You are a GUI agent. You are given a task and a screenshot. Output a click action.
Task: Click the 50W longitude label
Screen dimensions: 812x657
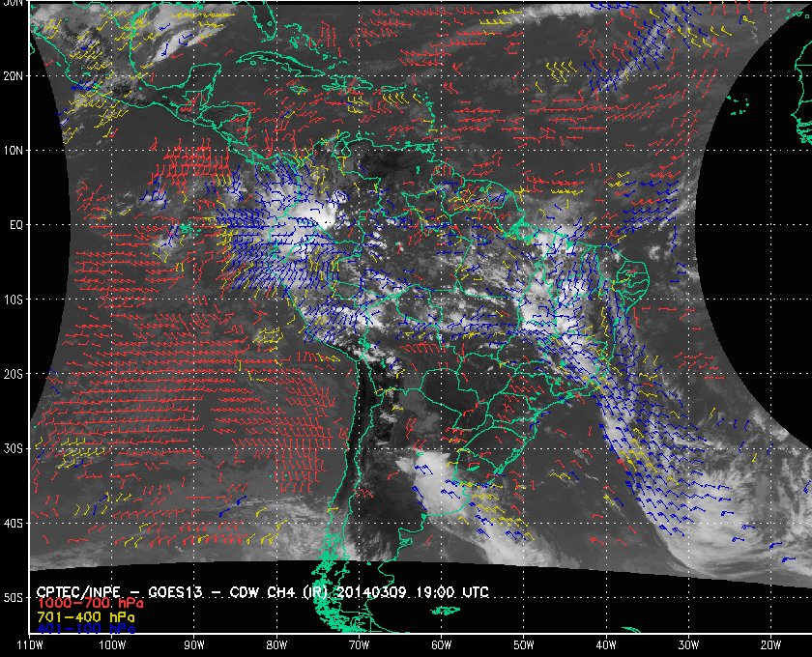click(x=523, y=644)
